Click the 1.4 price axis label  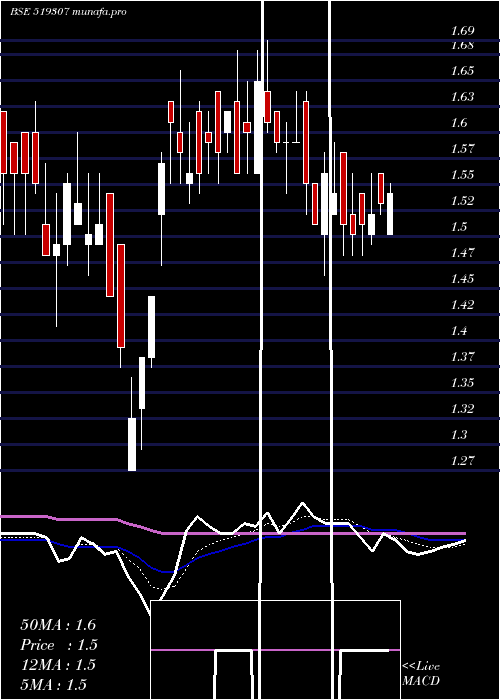click(x=459, y=330)
